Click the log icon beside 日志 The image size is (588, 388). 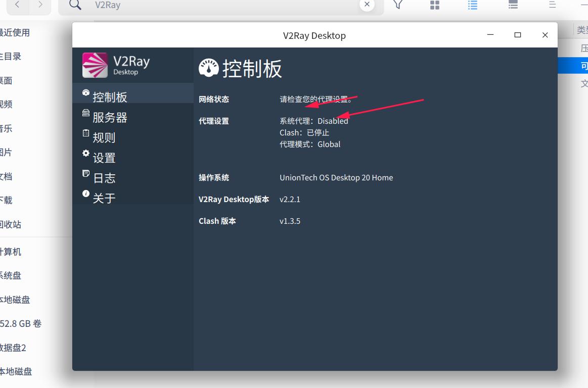[86, 173]
